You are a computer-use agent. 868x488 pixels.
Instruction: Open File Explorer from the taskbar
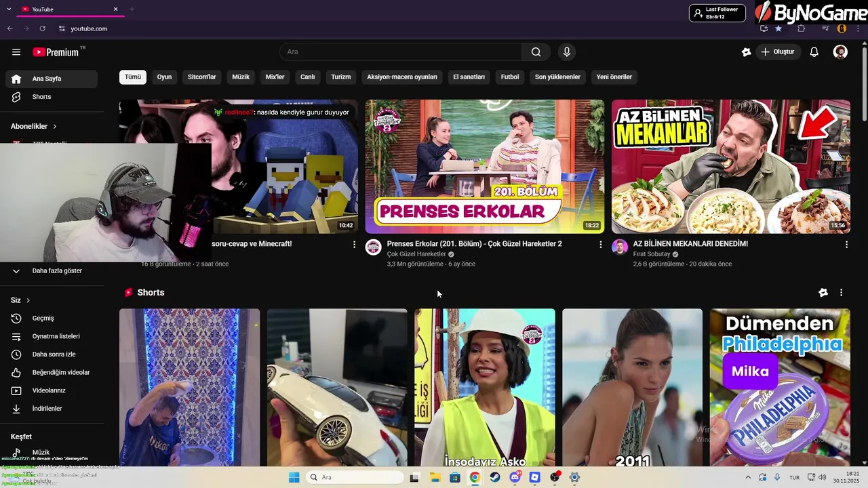435,477
